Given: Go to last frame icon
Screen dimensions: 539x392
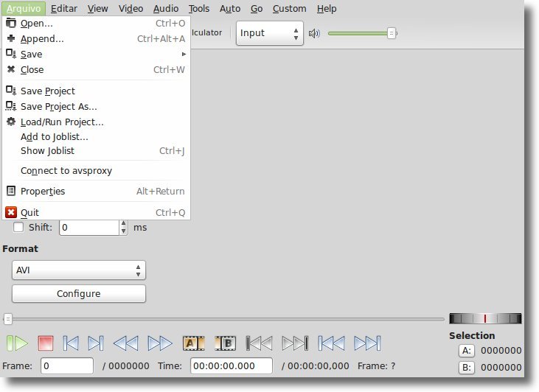Looking at the screenshot, I should 367,343.
